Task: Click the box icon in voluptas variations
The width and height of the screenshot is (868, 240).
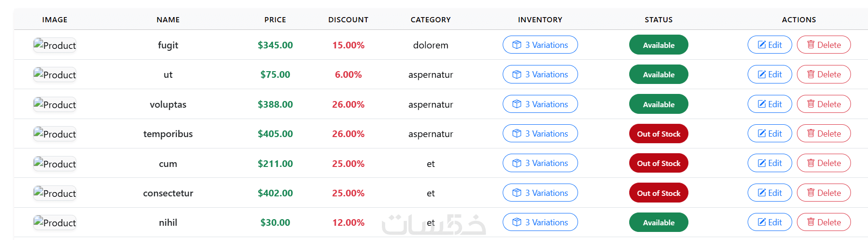Action: point(517,104)
